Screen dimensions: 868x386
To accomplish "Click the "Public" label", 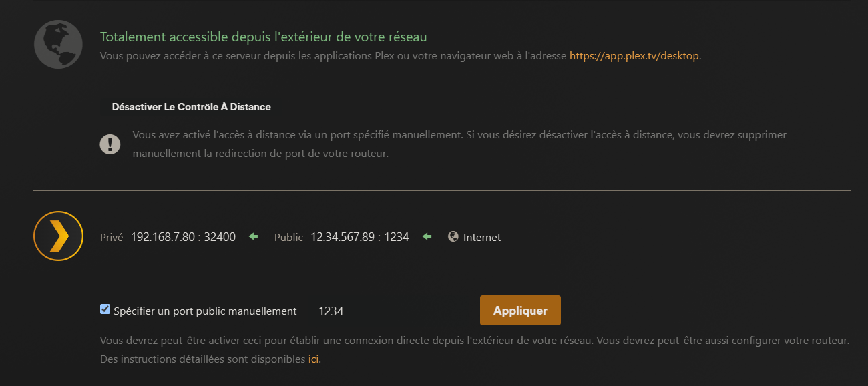I will click(288, 238).
